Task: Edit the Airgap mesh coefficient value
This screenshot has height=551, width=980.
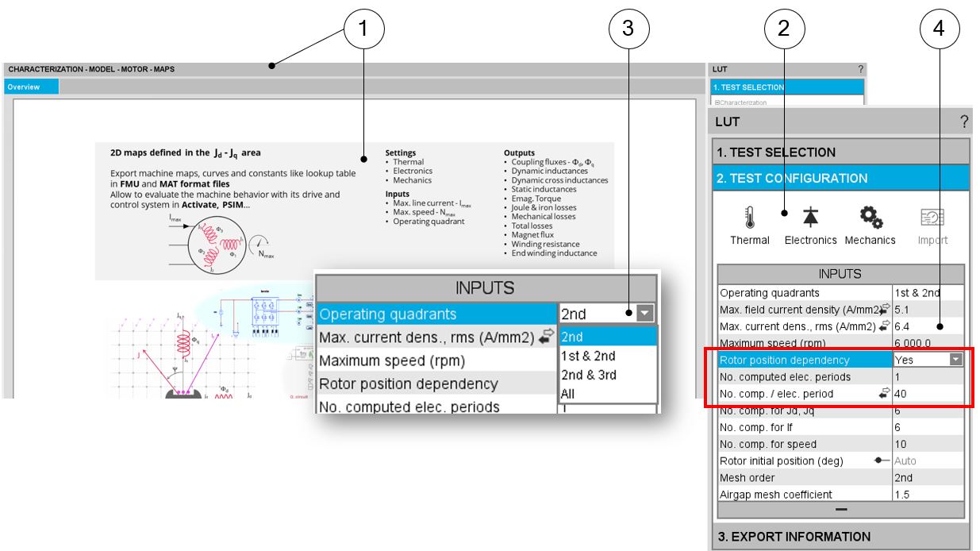Action: click(x=927, y=494)
